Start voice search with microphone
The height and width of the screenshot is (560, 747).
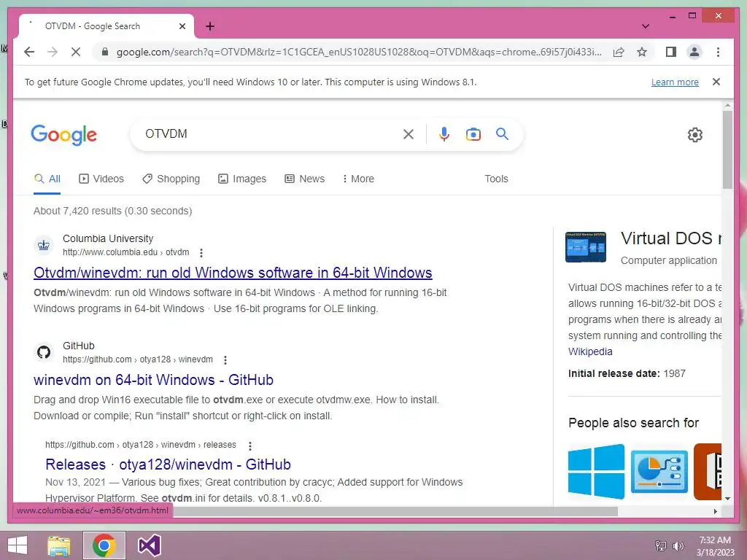pos(444,134)
